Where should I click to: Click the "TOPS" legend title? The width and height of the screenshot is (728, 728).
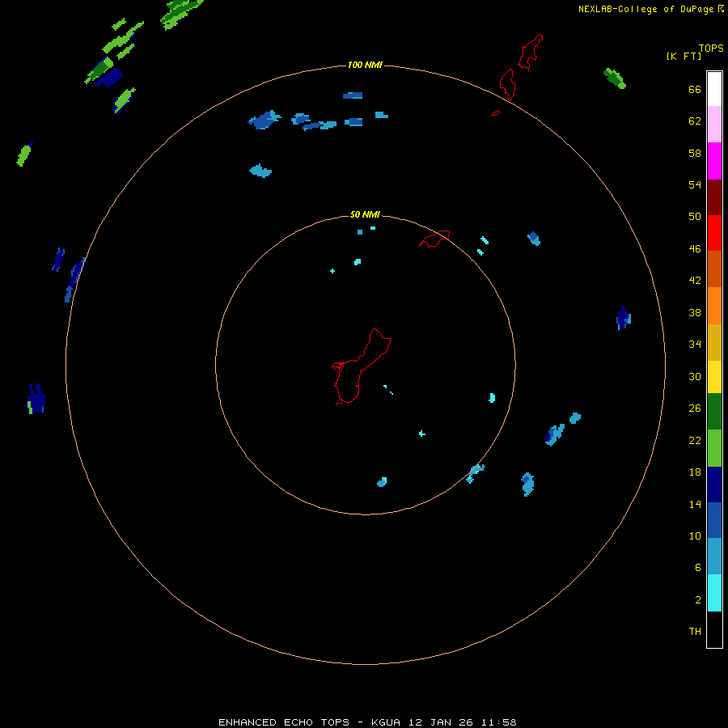pos(711,48)
